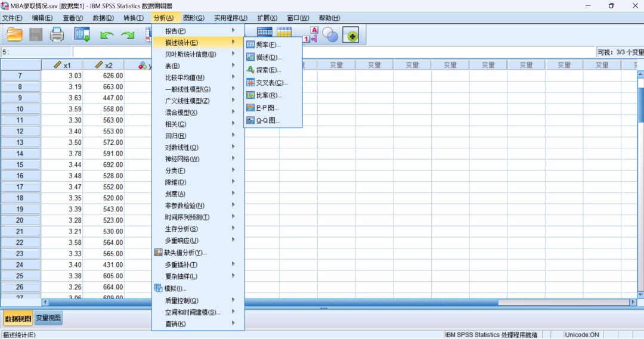Open 神经网络(W) menu entry
The image size is (644, 339).
[198, 159]
